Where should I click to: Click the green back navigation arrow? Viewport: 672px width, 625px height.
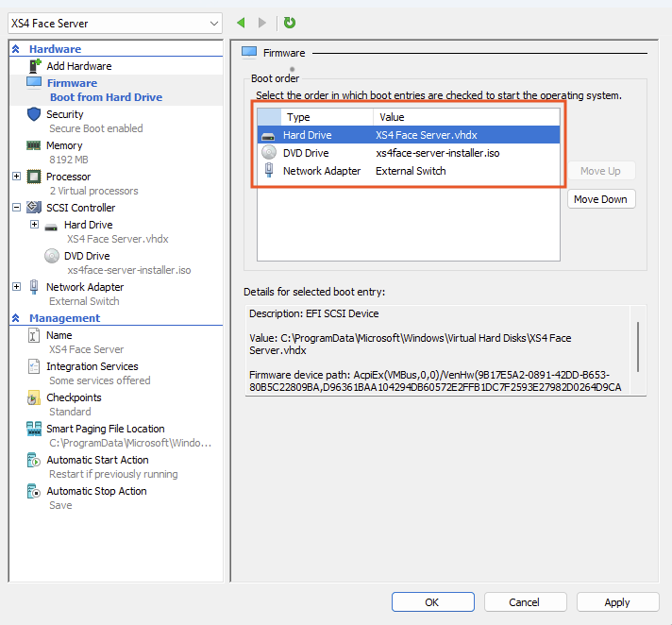[x=242, y=23]
